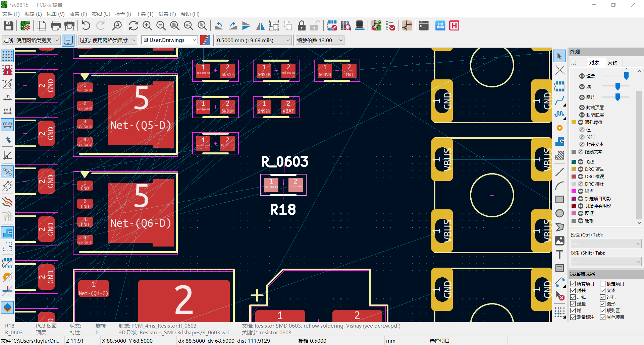Viewport: 644px width, 345px height.
Task: Toggle visibility eye for 图片
Action: 582,97
